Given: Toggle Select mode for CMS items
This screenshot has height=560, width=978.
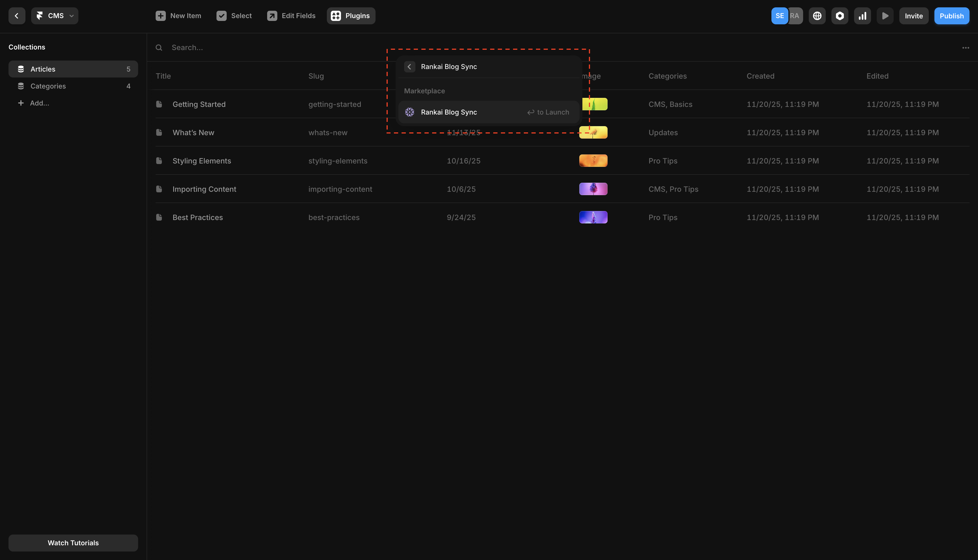Looking at the screenshot, I should [234, 16].
